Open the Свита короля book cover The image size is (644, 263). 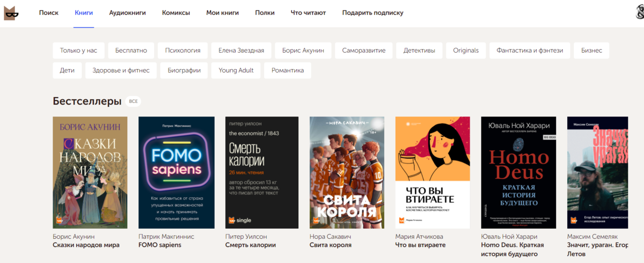pyautogui.click(x=347, y=173)
